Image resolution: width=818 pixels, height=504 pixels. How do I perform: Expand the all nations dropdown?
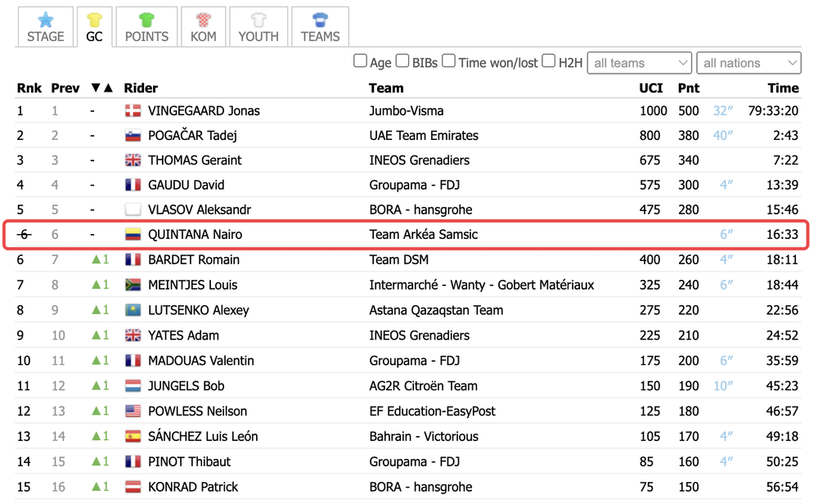[x=748, y=63]
